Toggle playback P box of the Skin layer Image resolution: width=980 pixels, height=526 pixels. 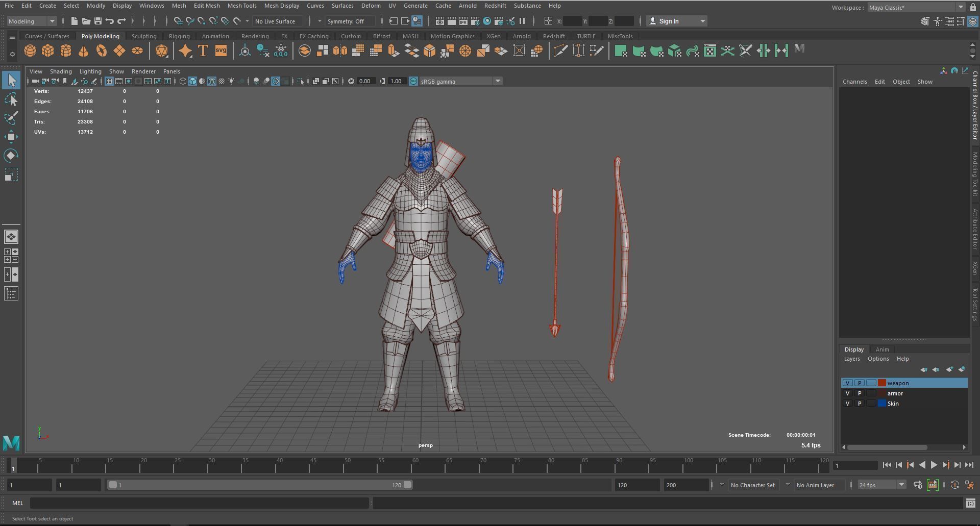(x=860, y=404)
